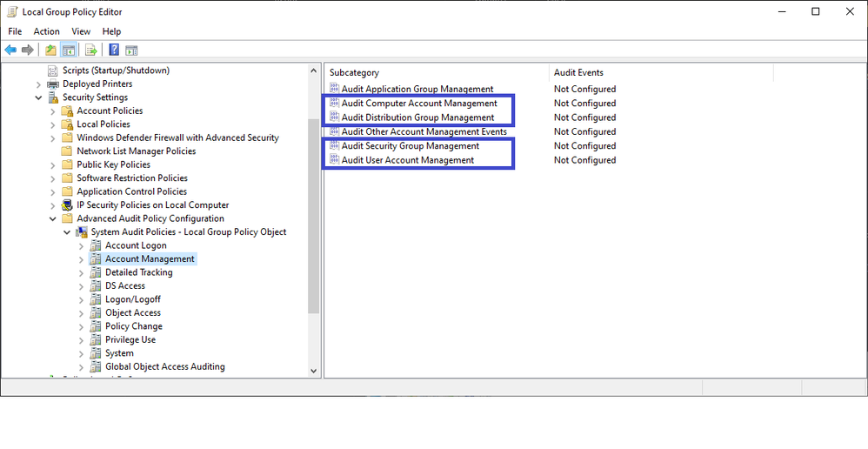This screenshot has height=449, width=868.
Task: Click the Audit User Account Management policy icon
Action: (x=334, y=160)
